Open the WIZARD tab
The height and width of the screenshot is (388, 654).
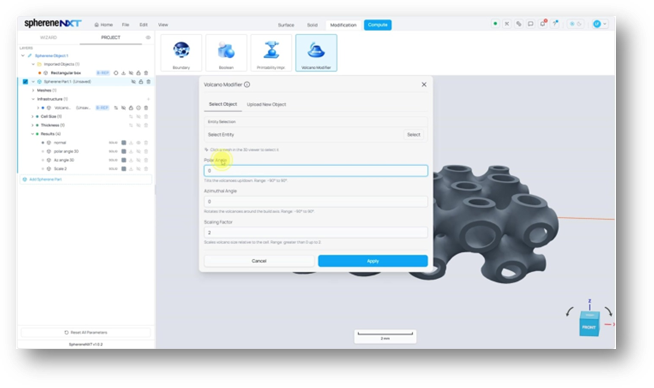pos(48,38)
